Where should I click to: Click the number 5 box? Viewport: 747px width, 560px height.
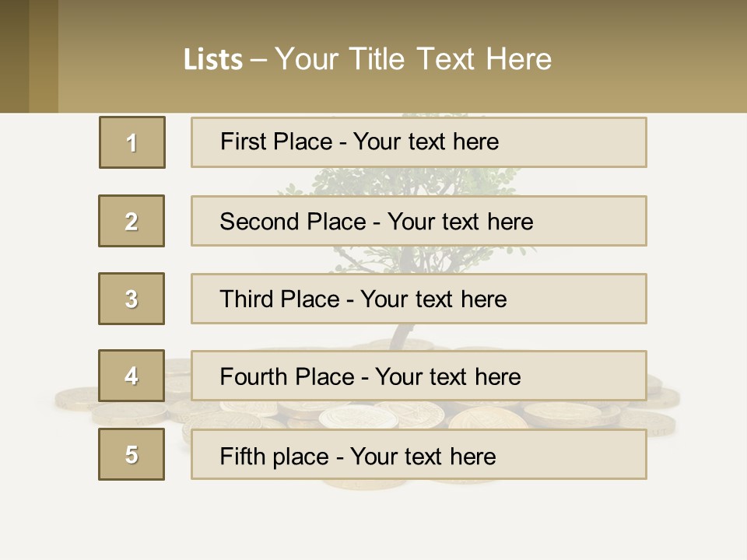coord(132,454)
